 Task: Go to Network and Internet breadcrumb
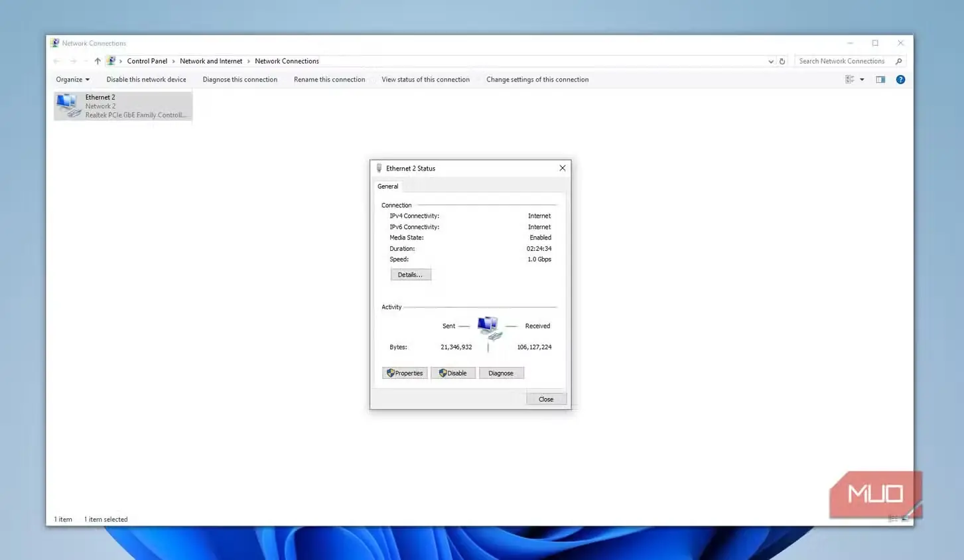pos(211,61)
